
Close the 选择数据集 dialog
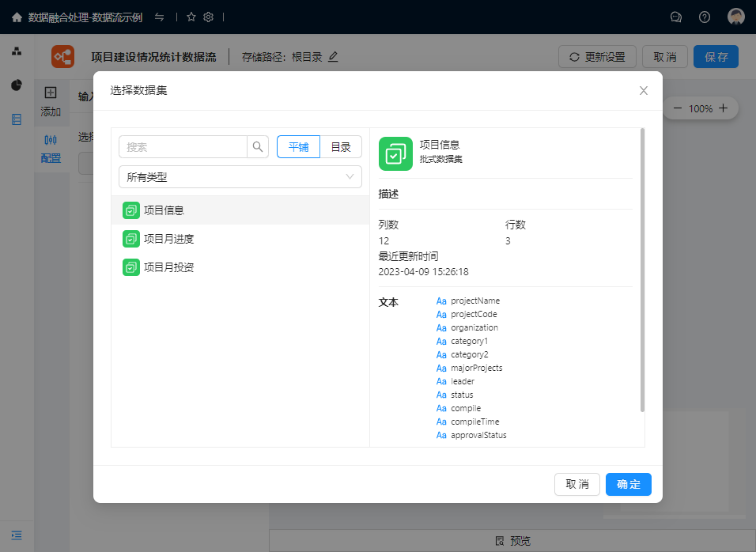[x=644, y=91]
